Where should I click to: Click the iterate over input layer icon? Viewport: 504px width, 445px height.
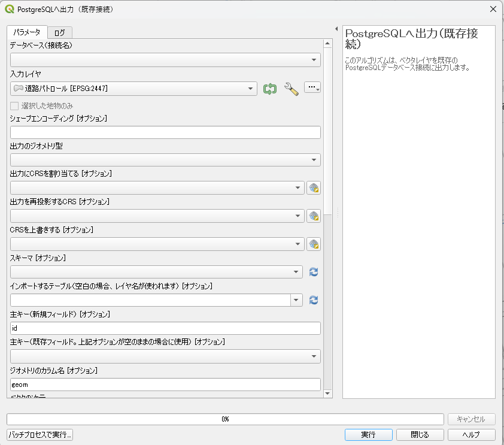click(269, 88)
